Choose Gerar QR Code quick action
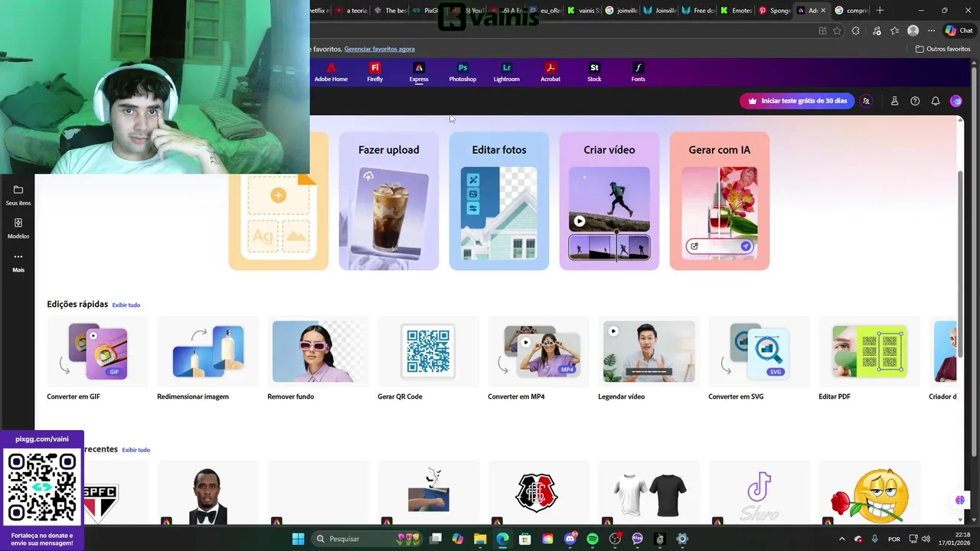The height and width of the screenshot is (551, 980). (x=429, y=360)
